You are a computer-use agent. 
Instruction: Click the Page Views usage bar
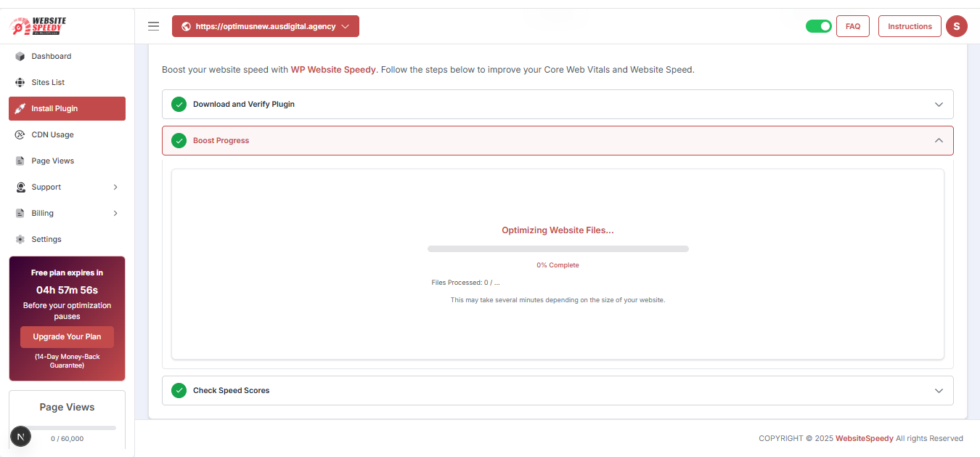click(x=67, y=428)
